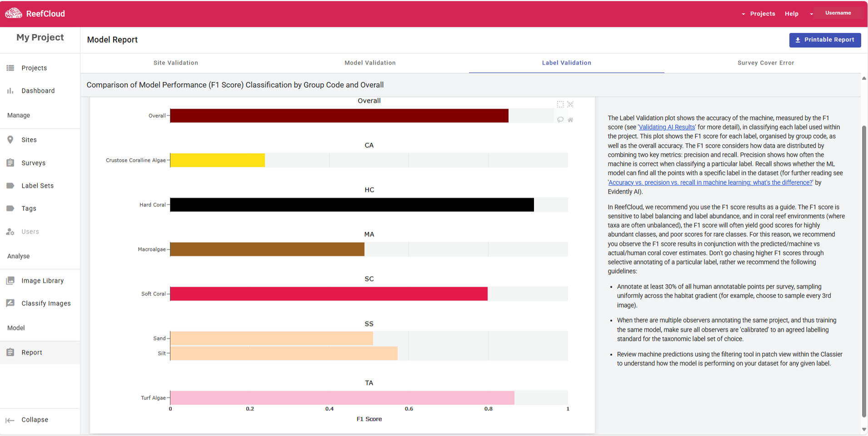
Task: Click the Label Sets tag icon
Action: tap(10, 185)
